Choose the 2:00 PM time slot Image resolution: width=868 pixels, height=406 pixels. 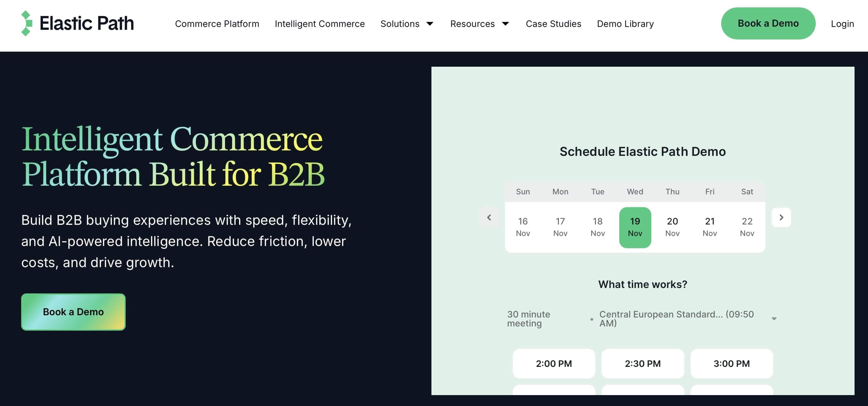click(x=554, y=364)
